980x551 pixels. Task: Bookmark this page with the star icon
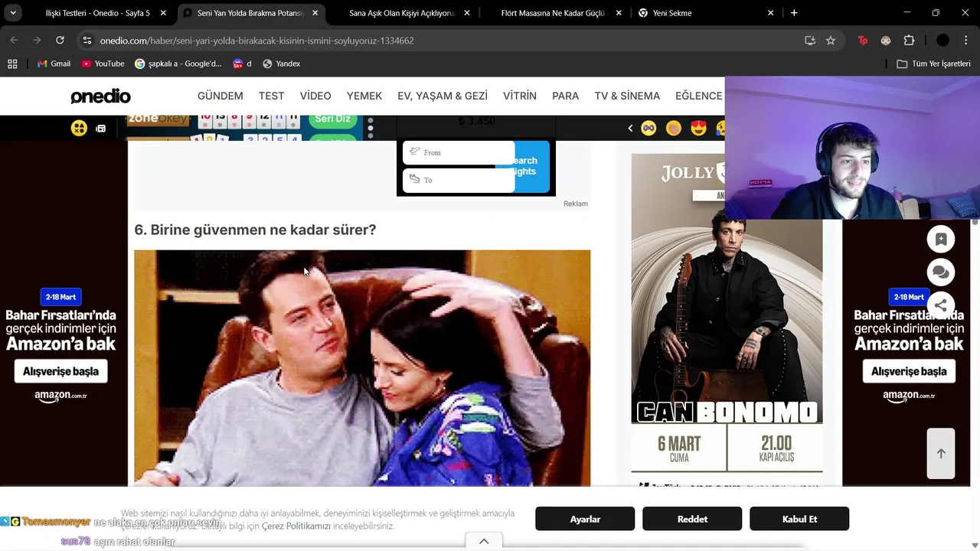tap(831, 41)
